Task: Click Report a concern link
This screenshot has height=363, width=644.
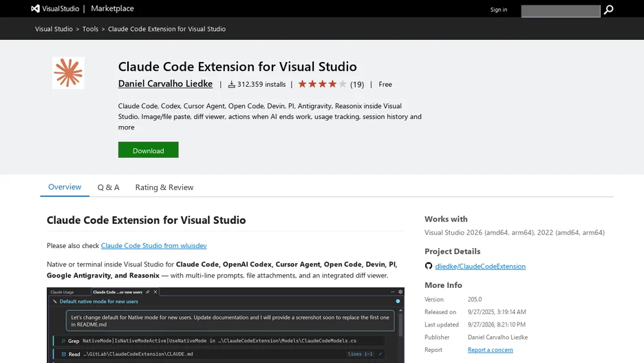Action: click(491, 350)
